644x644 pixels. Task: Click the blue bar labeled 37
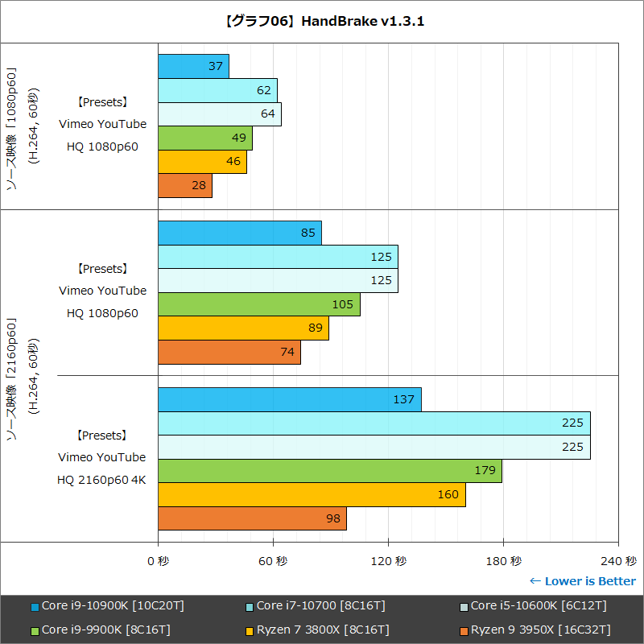coord(193,67)
